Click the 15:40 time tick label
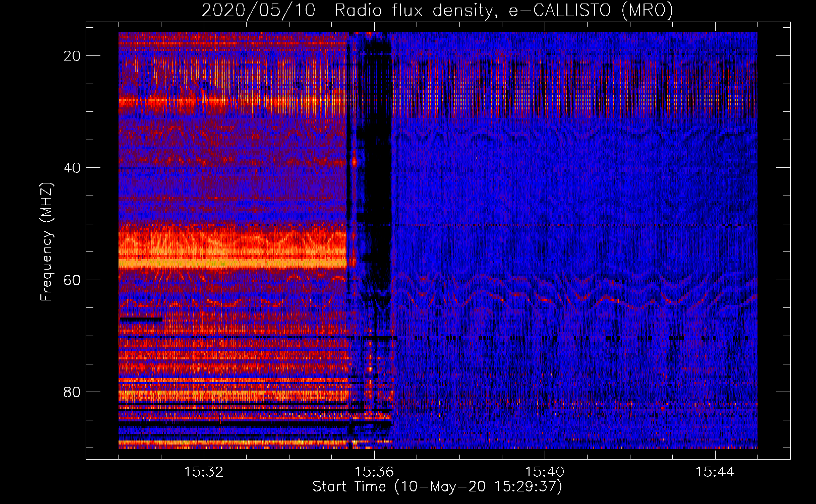816x504 pixels. [545, 472]
